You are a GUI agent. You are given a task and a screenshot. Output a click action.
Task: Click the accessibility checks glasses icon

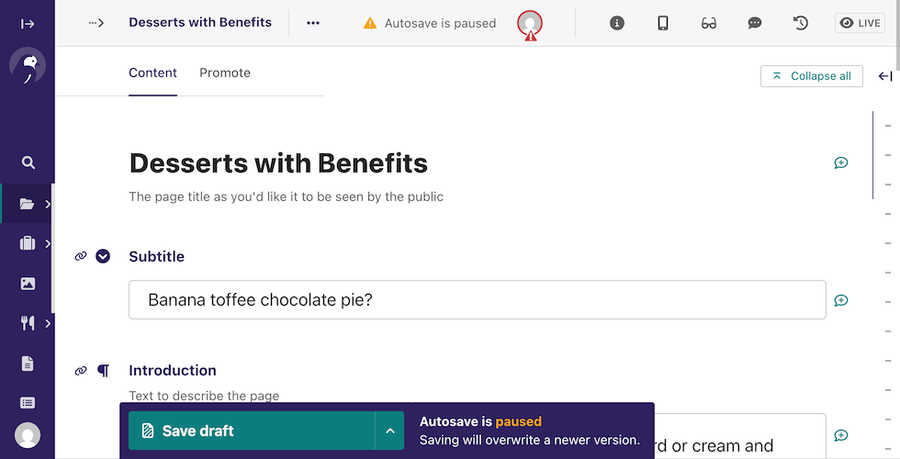coord(709,23)
